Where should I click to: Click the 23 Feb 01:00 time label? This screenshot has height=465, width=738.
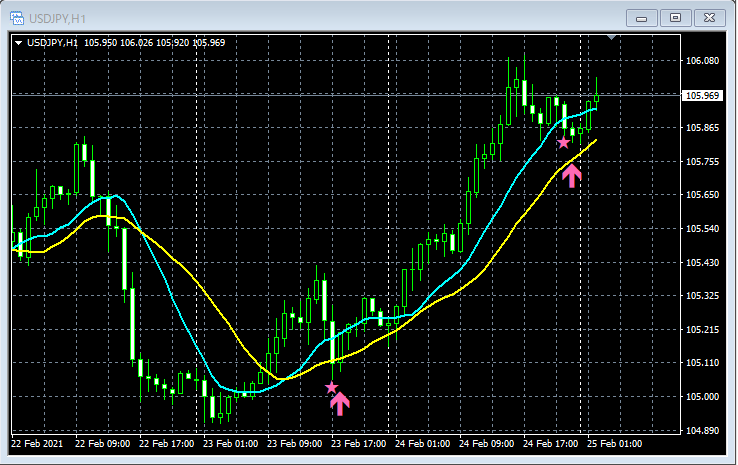(x=231, y=444)
